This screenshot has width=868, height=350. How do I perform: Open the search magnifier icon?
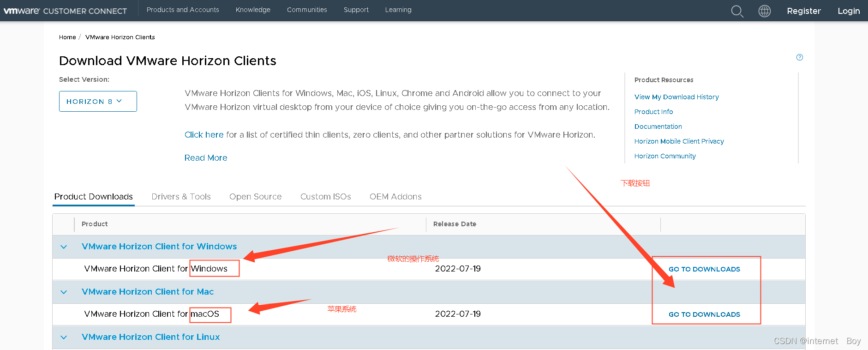click(737, 11)
